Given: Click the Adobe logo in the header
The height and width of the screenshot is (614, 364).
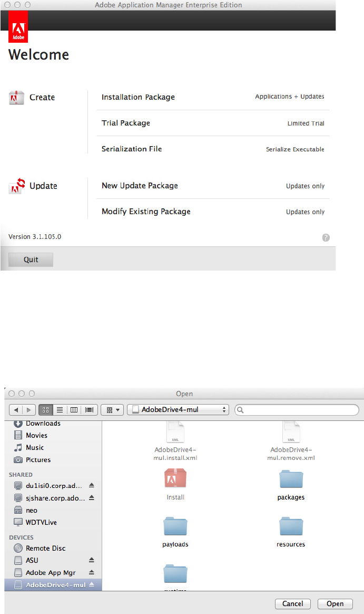Looking at the screenshot, I should click(18, 26).
